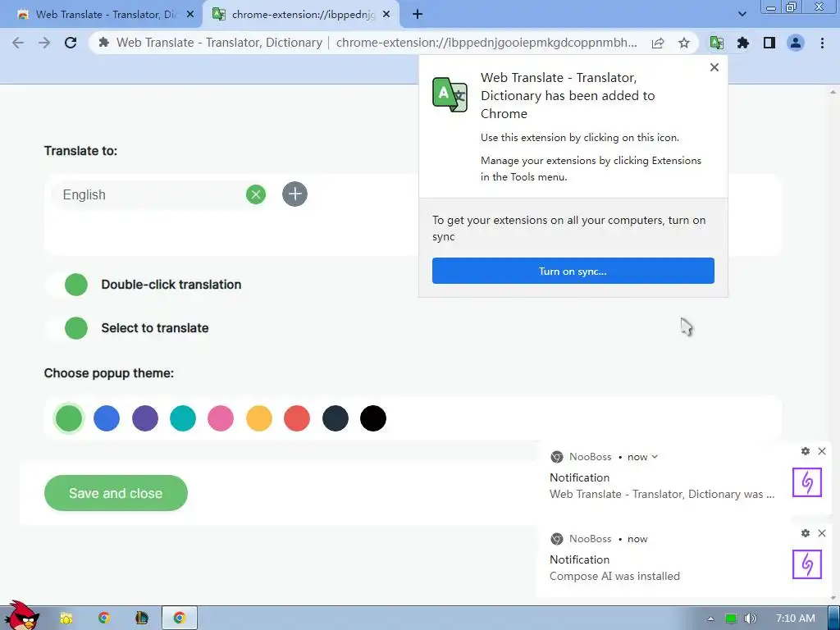The width and height of the screenshot is (840, 630).
Task: Select active Chrome window on taskbar
Action: [180, 619]
